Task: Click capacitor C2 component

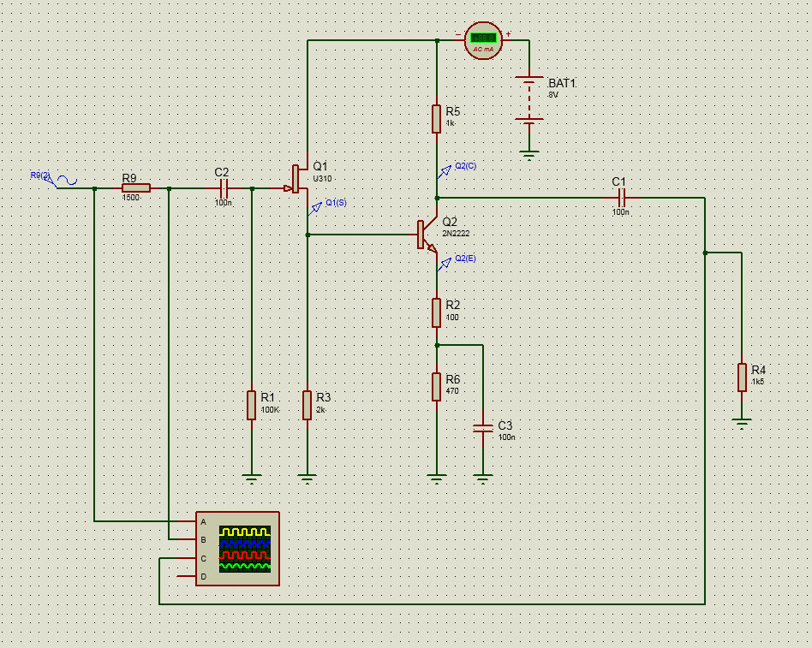Action: [224, 187]
